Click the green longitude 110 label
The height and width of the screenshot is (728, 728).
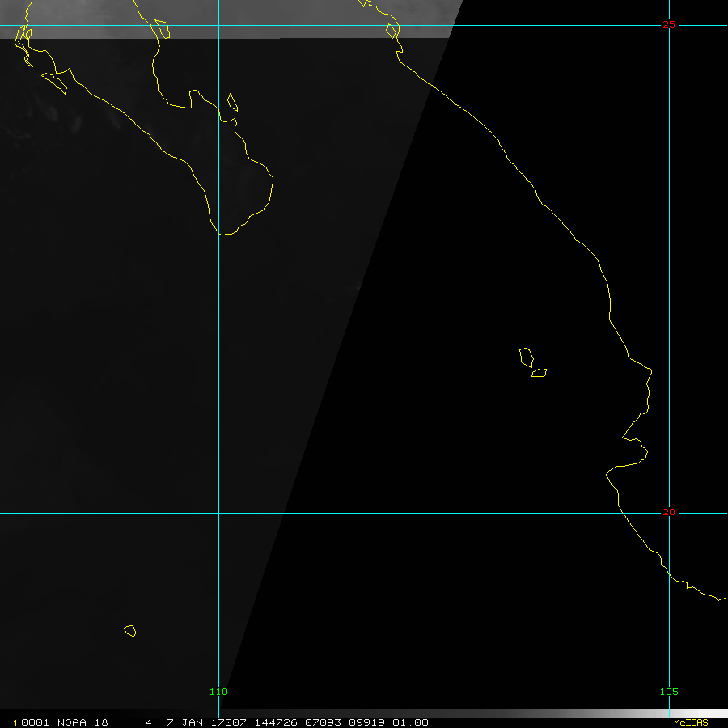[x=218, y=692]
